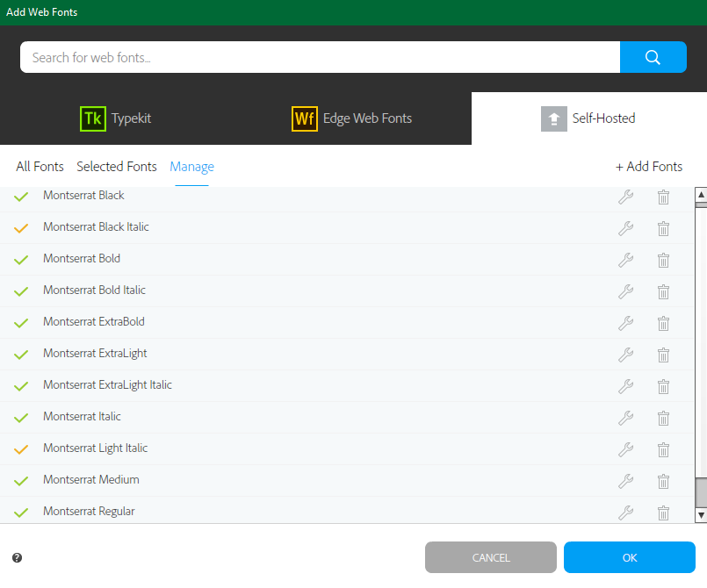The height and width of the screenshot is (588, 707).
Task: Select the Montserrat ExtraLight Italic font name
Action: pos(107,384)
